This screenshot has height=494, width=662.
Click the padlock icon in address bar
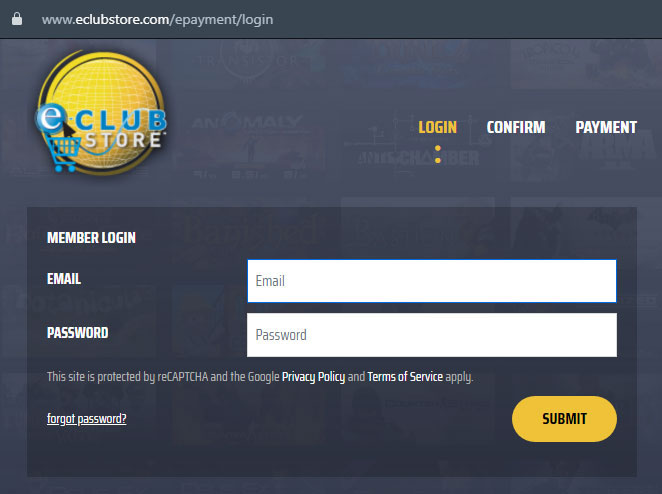17,19
